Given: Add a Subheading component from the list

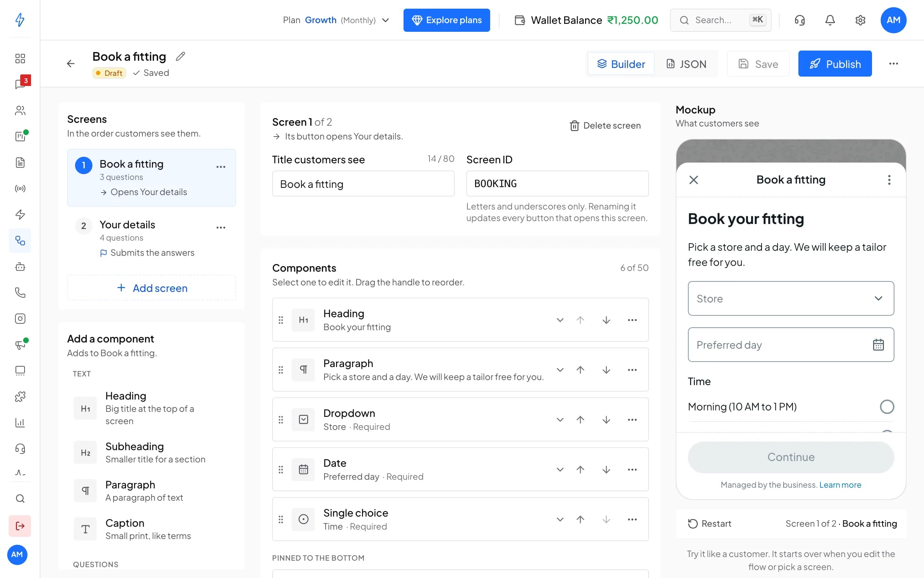Looking at the screenshot, I should [151, 453].
